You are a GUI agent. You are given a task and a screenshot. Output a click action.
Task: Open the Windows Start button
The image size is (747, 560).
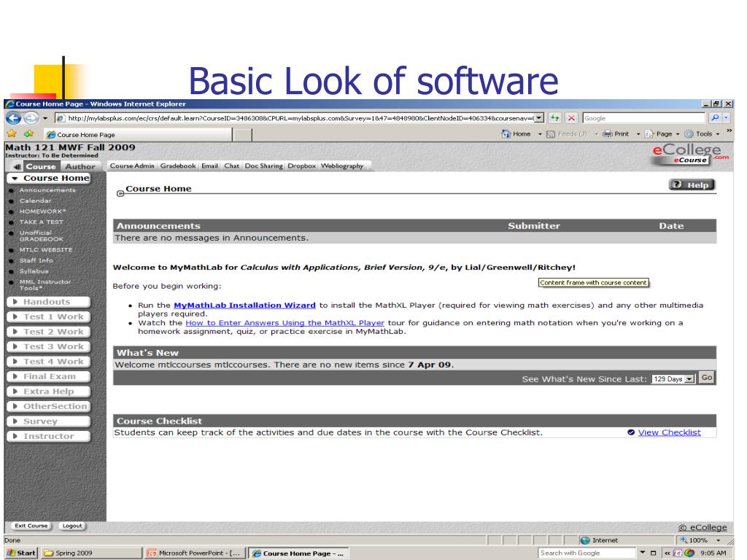[21, 553]
